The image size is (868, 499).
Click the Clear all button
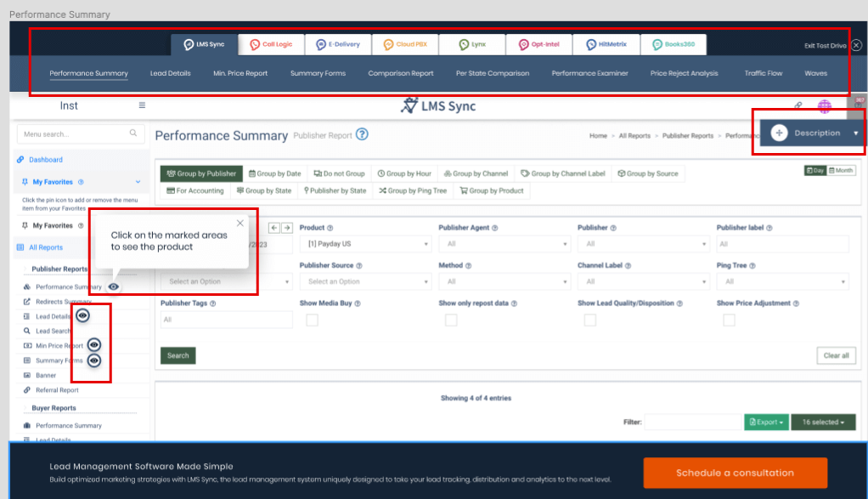pyautogui.click(x=836, y=355)
